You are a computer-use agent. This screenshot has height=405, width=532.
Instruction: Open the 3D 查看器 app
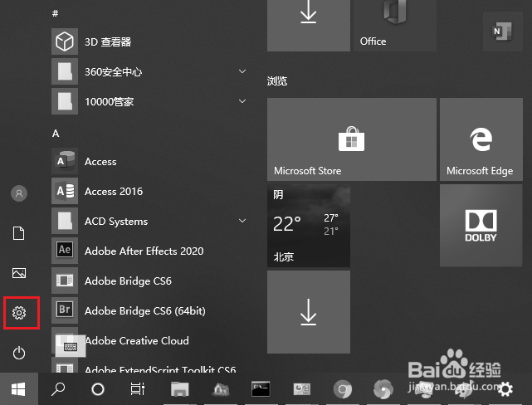coord(149,41)
